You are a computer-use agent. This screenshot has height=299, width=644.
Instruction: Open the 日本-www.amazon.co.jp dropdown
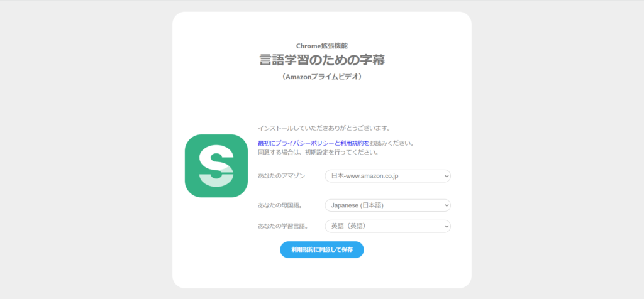click(x=387, y=176)
